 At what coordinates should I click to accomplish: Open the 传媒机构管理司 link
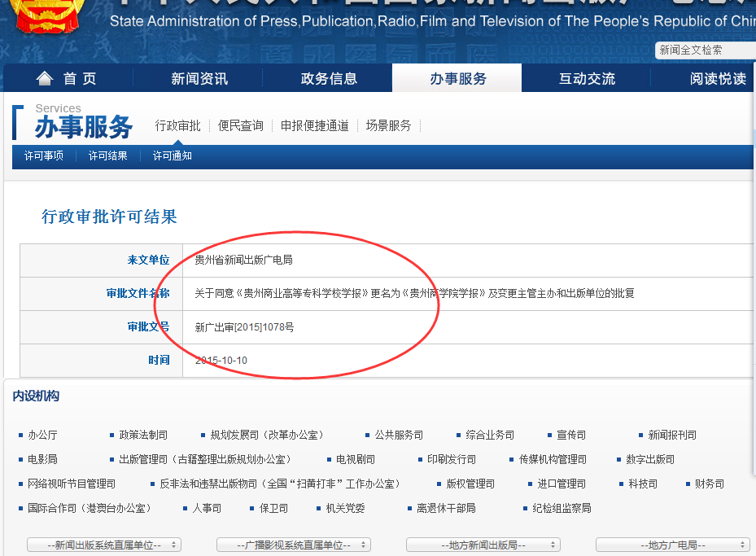click(553, 459)
